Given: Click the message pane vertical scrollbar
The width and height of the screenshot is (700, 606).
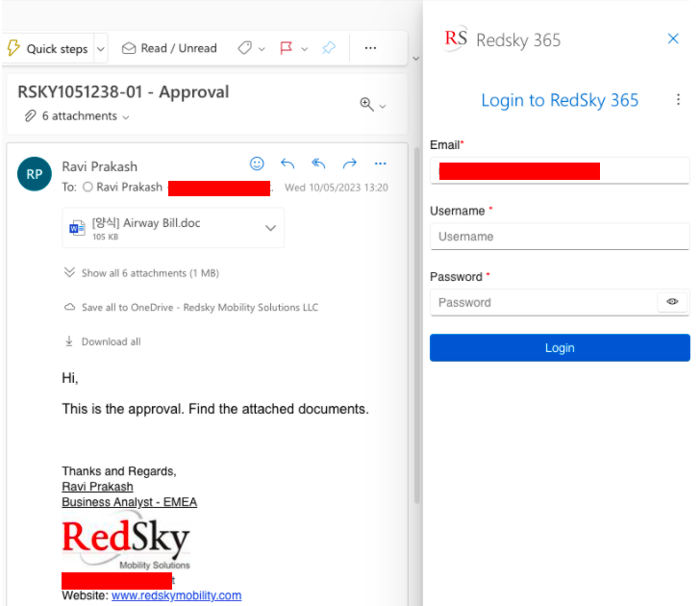Looking at the screenshot, I should coord(417,325).
